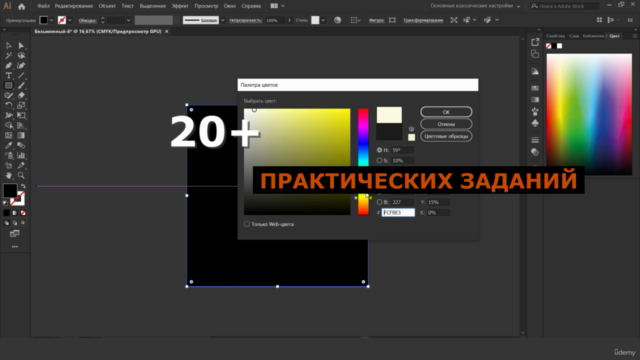
Task: Select the Eraser tool
Action: [x=21, y=96]
